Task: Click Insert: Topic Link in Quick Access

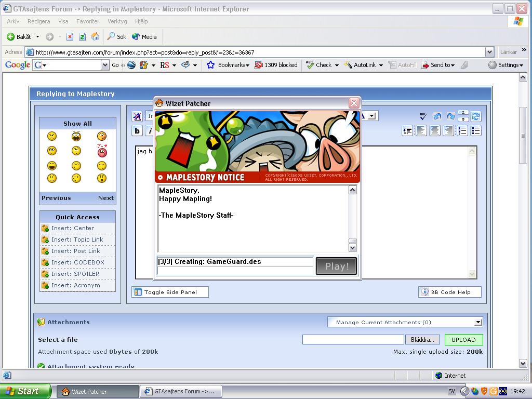Action: [78, 240]
